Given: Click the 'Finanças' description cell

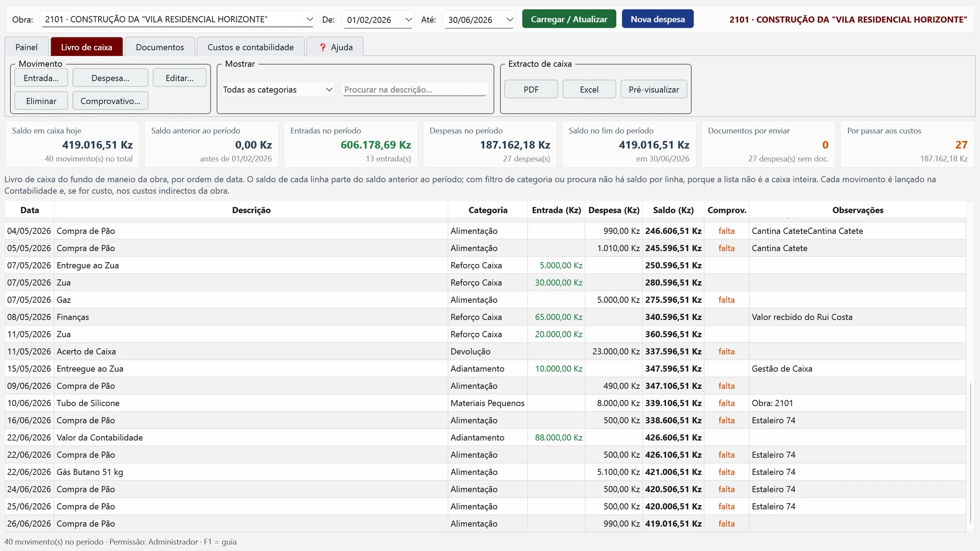Looking at the screenshot, I should click(x=251, y=317).
